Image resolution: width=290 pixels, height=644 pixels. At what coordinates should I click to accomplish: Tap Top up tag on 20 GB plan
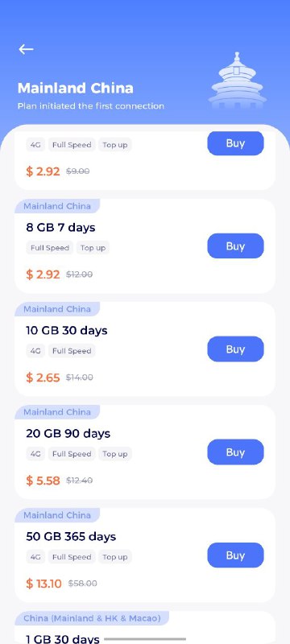[115, 454]
